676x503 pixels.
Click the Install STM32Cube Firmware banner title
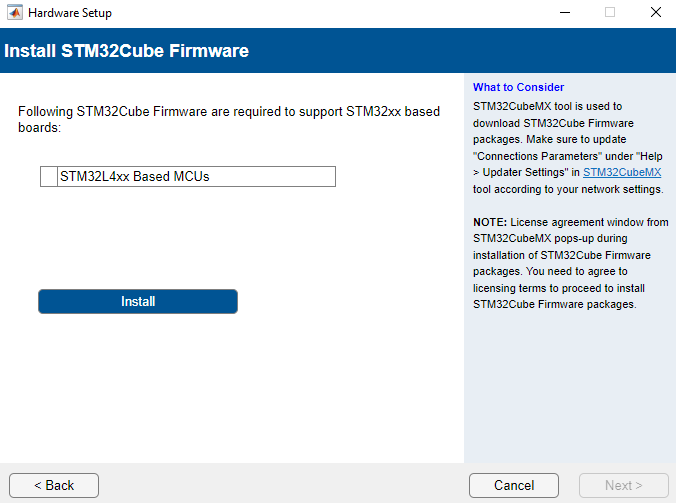tap(126, 51)
